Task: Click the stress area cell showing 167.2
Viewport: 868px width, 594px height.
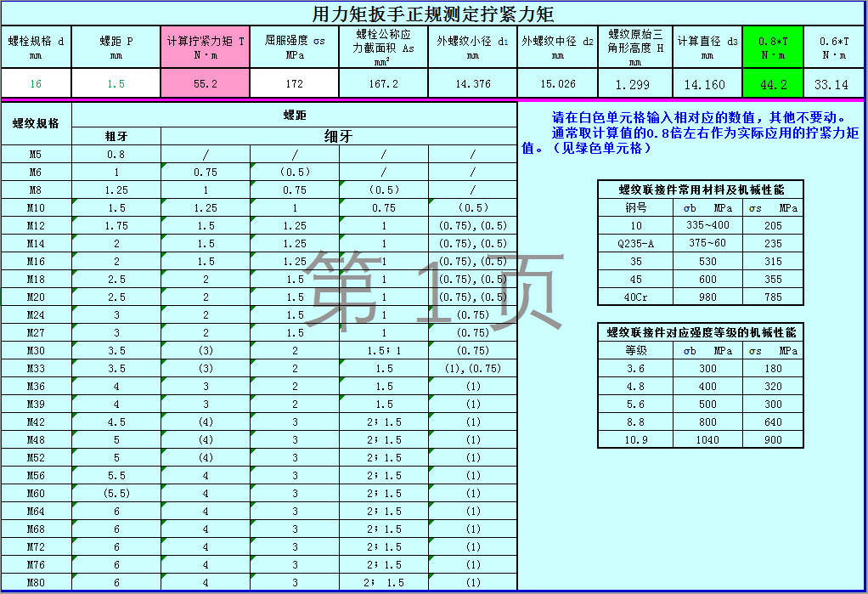Action: [x=383, y=84]
